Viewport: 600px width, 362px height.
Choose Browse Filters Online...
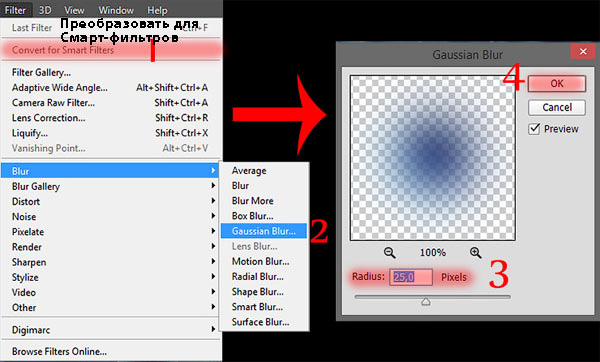pos(59,351)
